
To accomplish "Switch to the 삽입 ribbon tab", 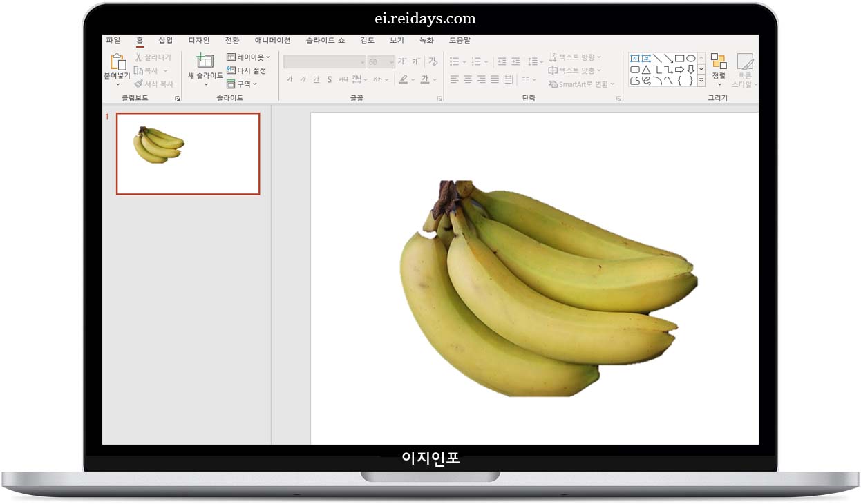I will pos(165,40).
